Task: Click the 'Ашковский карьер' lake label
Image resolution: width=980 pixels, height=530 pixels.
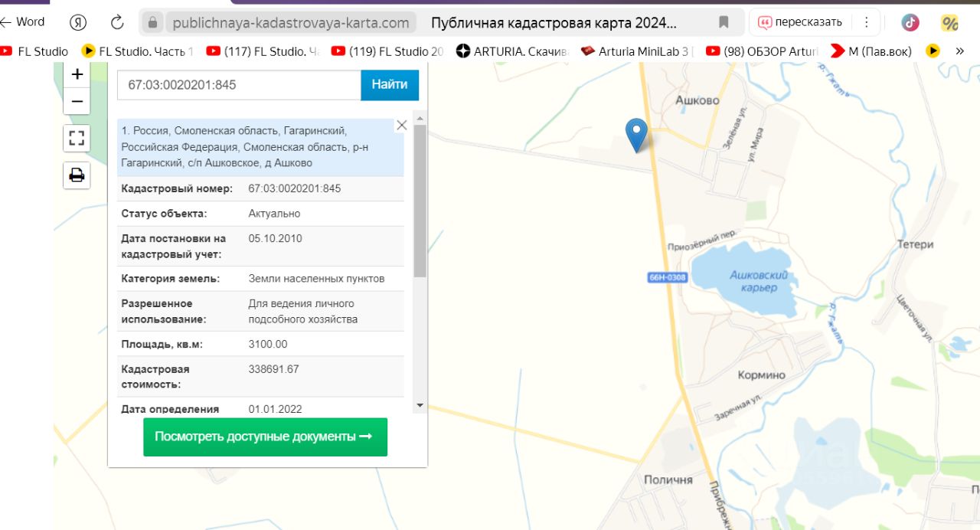Action: coord(759,281)
